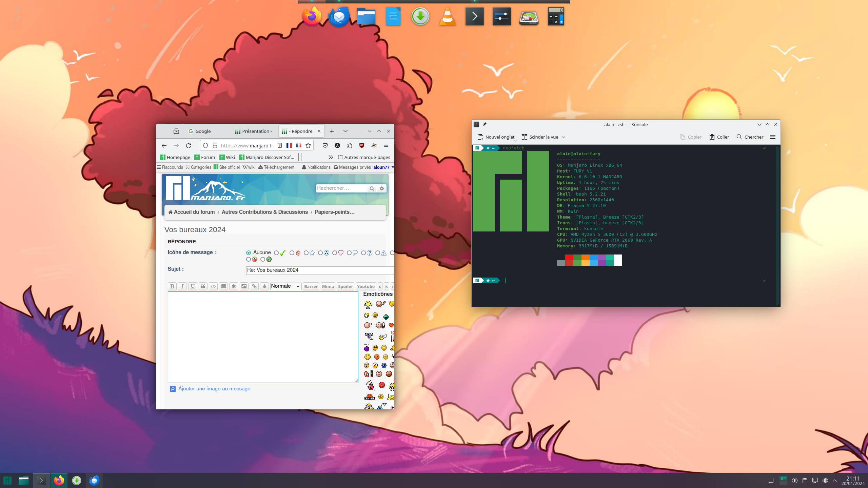
Task: Open the Firefox extensions puzzle icon
Action: (x=350, y=145)
